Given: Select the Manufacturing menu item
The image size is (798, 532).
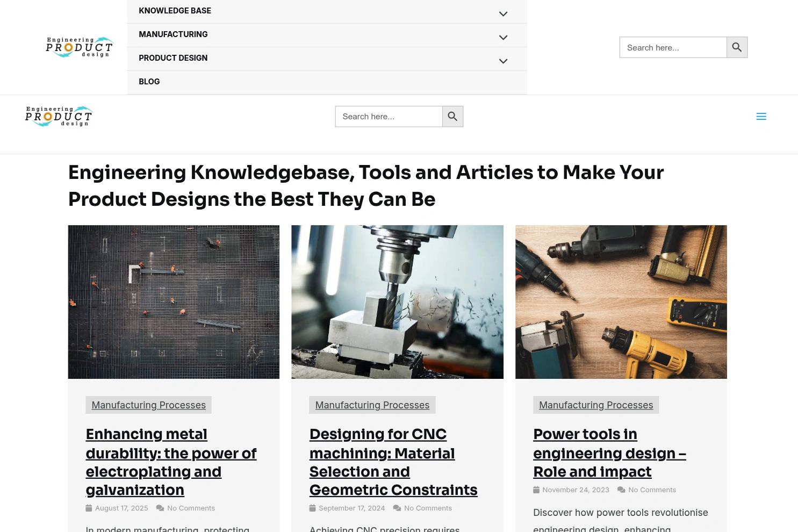Looking at the screenshot, I should [x=173, y=34].
